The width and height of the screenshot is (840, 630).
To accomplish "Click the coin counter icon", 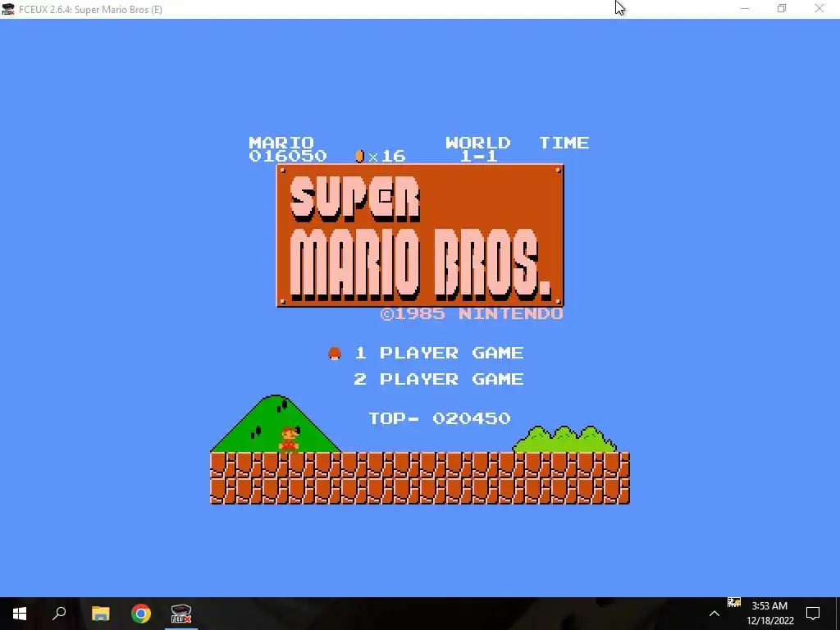I will tap(359, 156).
